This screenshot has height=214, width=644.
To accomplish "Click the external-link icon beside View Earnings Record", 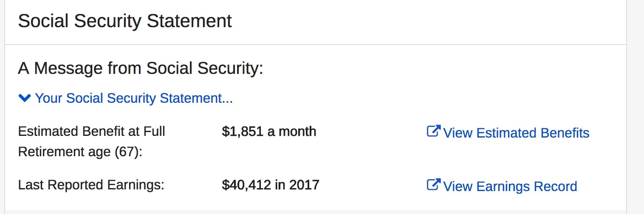I will [433, 185].
